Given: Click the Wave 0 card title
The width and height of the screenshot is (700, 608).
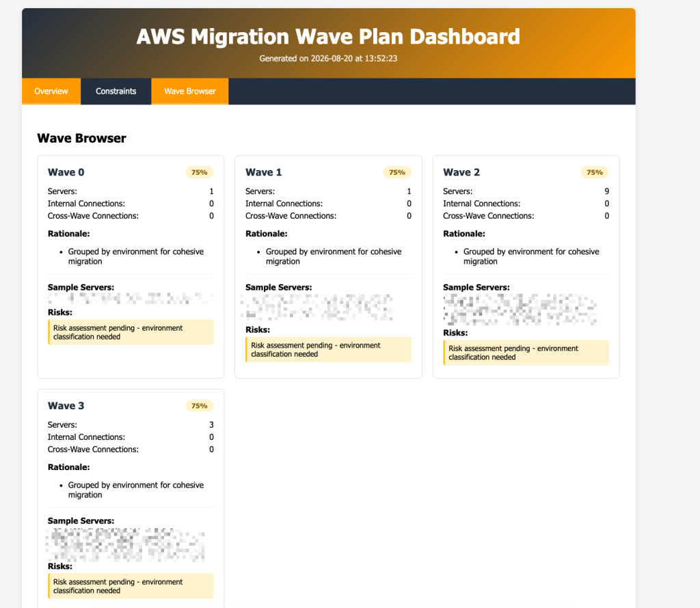Looking at the screenshot, I should pyautogui.click(x=66, y=172).
